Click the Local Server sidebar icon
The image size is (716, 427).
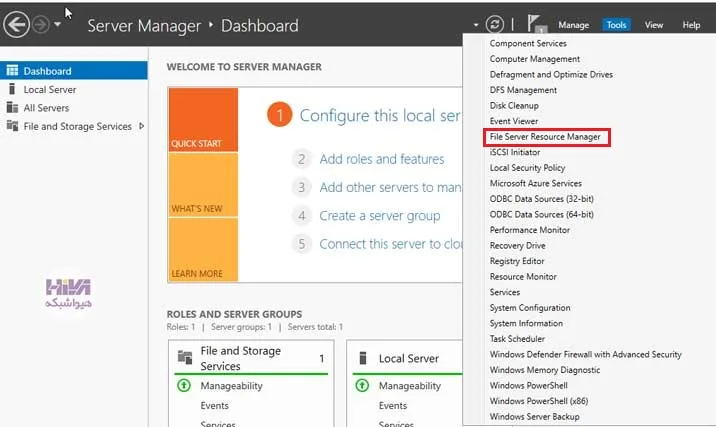tap(12, 89)
